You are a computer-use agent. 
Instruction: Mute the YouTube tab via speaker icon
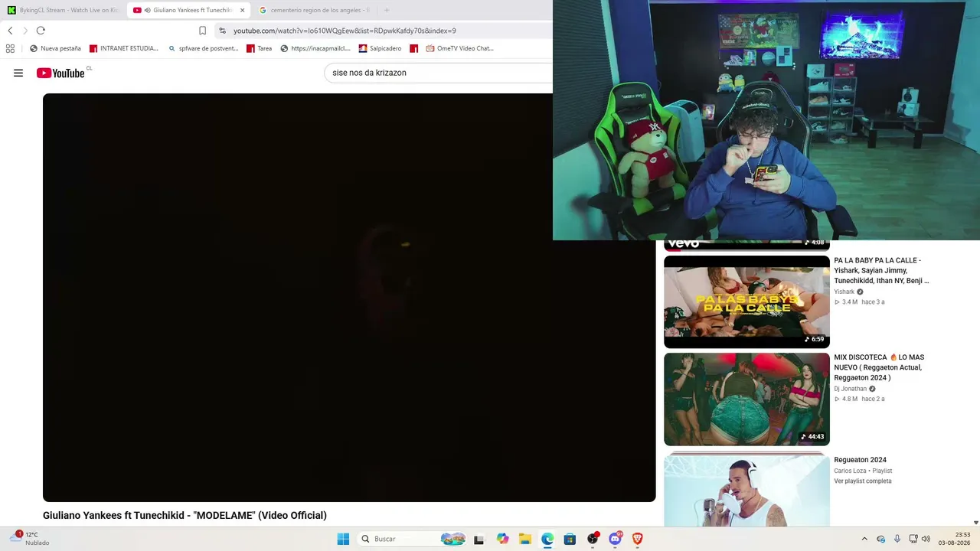click(146, 10)
